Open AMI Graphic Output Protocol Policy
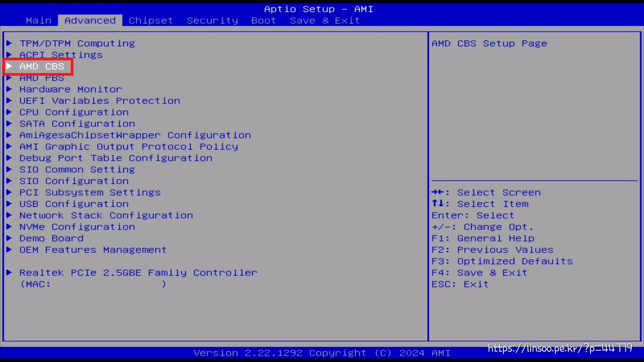The image size is (644, 362). coord(129,147)
